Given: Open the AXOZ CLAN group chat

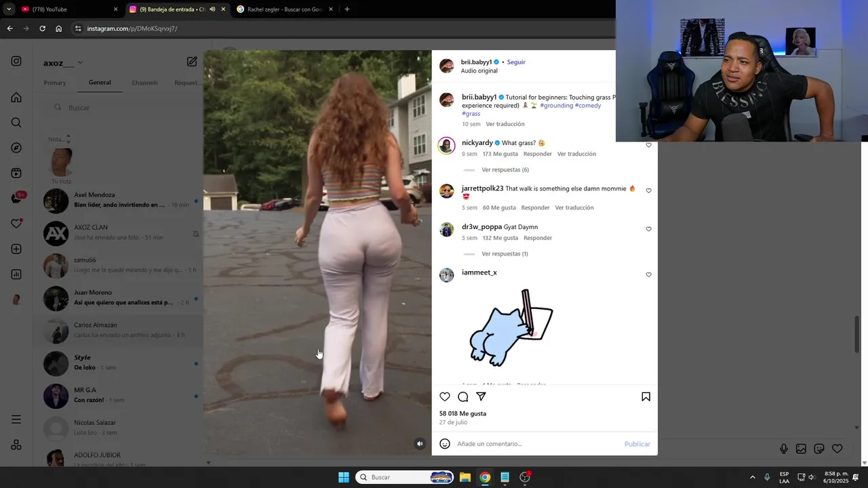Looking at the screenshot, I should pyautogui.click(x=119, y=232).
